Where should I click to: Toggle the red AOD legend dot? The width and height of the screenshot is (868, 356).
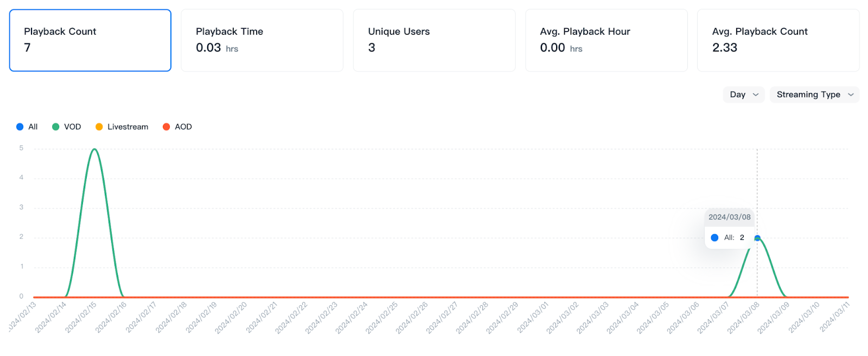click(x=167, y=127)
